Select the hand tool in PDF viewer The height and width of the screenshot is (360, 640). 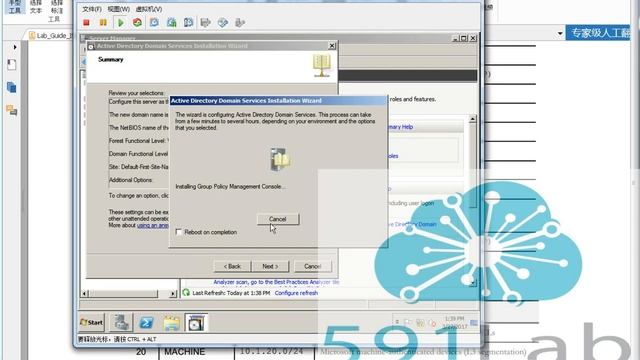pyautogui.click(x=15, y=7)
